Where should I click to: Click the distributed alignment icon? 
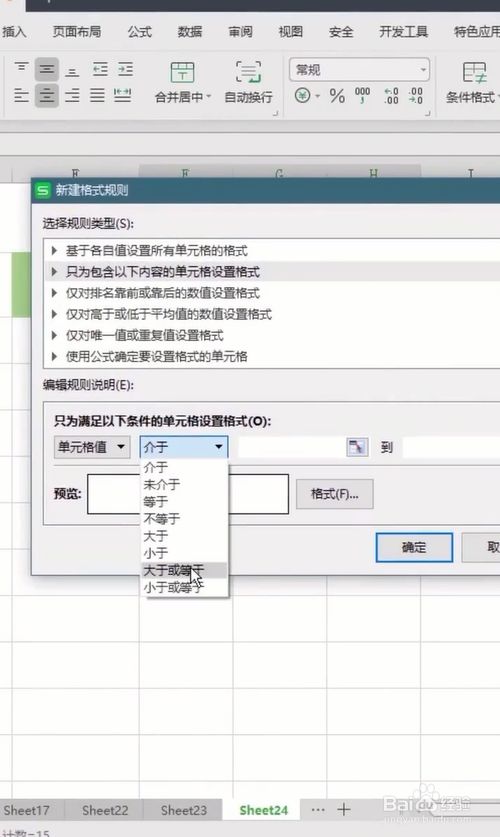click(x=123, y=96)
